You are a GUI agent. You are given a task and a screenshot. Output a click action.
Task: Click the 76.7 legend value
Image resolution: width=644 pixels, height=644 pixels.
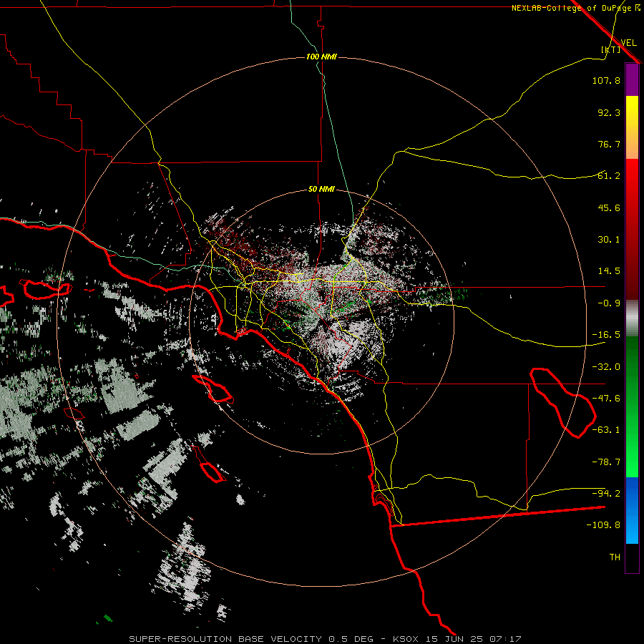tap(609, 144)
